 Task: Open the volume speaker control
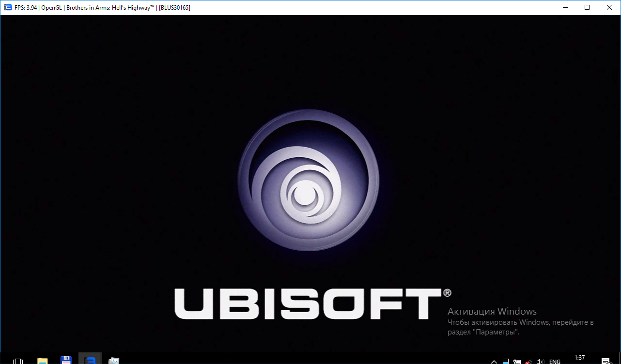tap(541, 361)
